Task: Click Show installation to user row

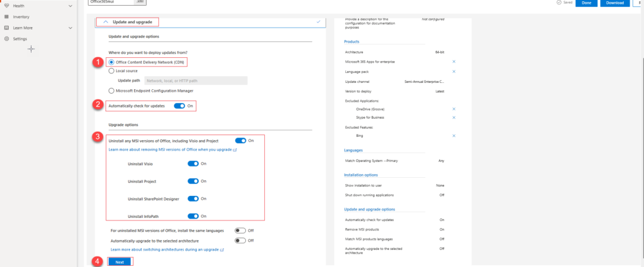Action: [x=395, y=185]
